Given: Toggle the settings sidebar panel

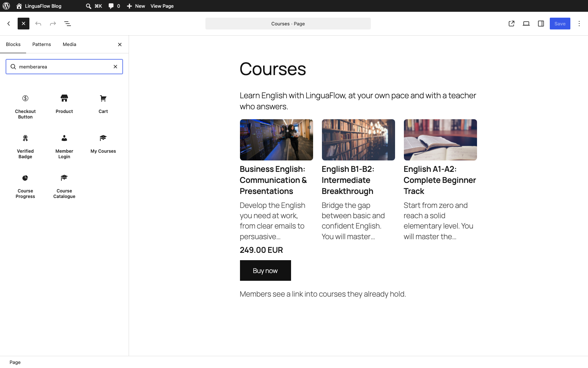Looking at the screenshot, I should pyautogui.click(x=541, y=24).
